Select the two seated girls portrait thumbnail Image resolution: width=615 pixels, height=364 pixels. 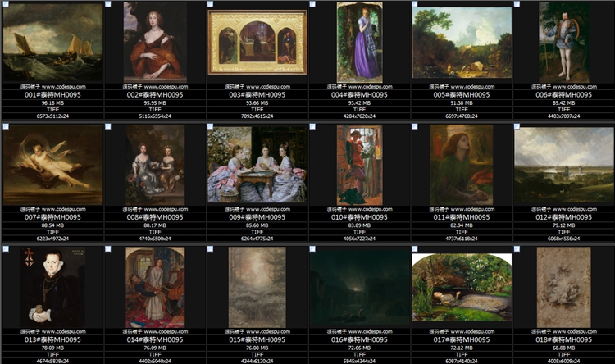(x=155, y=165)
